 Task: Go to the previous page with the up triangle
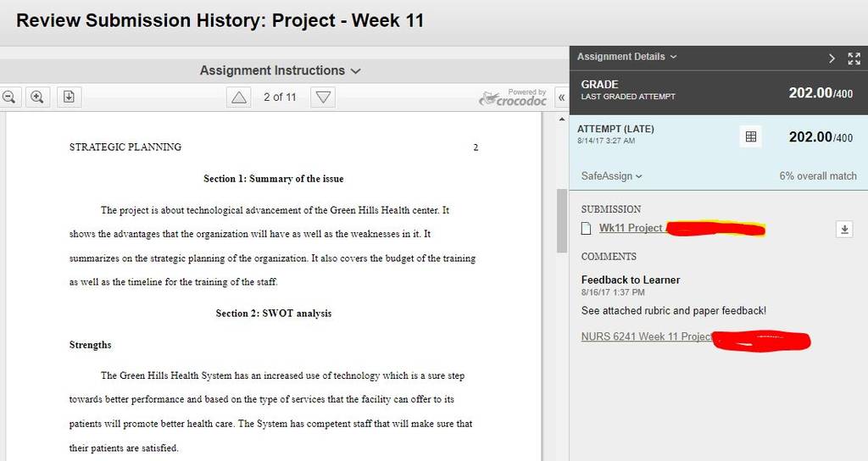238,97
